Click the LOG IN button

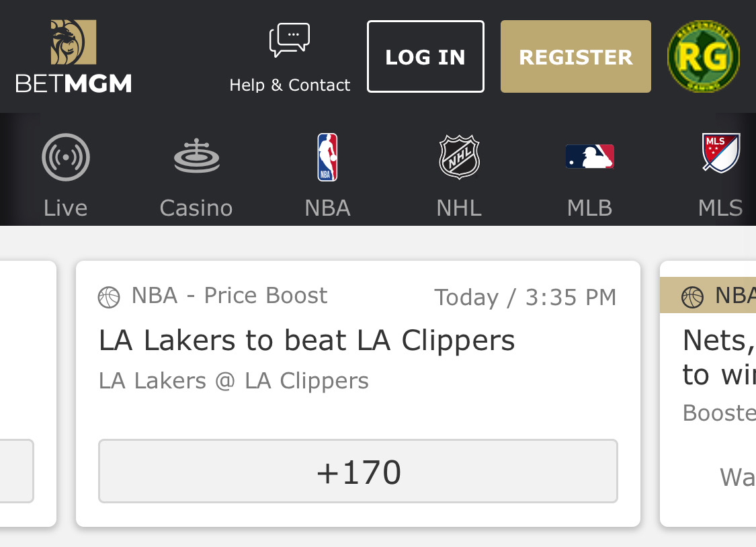(x=425, y=56)
